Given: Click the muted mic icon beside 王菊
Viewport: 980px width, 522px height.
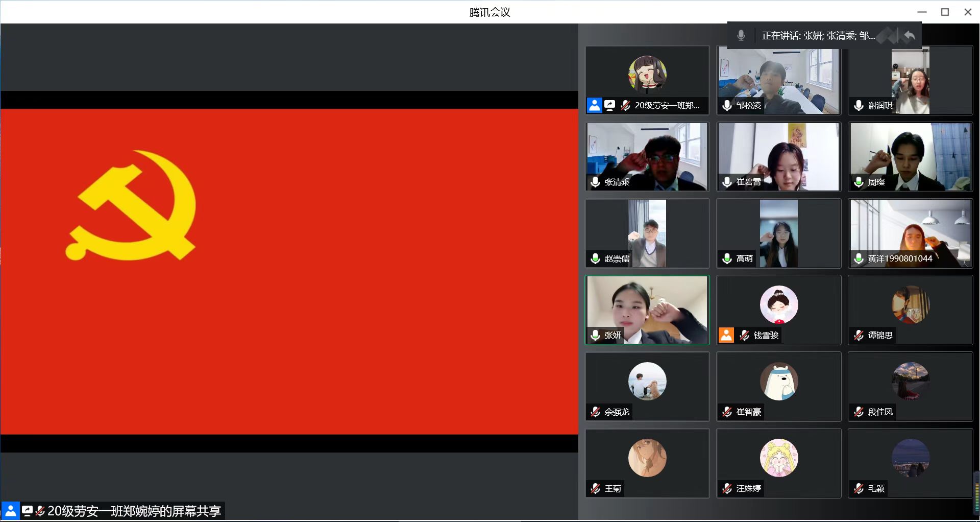Looking at the screenshot, I should (x=595, y=488).
